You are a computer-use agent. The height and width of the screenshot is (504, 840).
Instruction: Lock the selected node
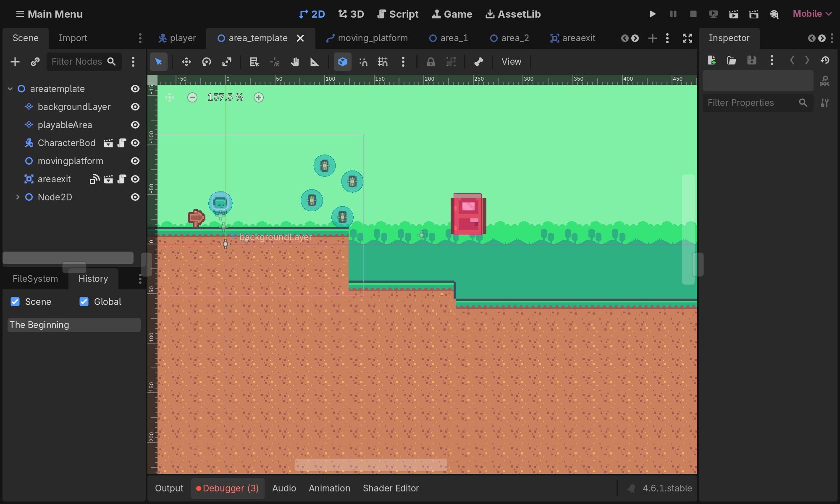tap(430, 62)
